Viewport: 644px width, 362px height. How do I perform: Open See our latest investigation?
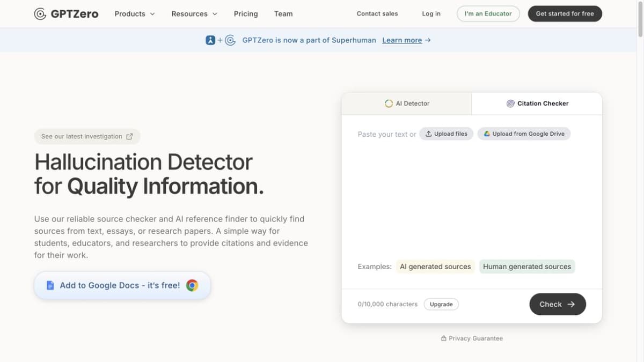[x=87, y=136]
